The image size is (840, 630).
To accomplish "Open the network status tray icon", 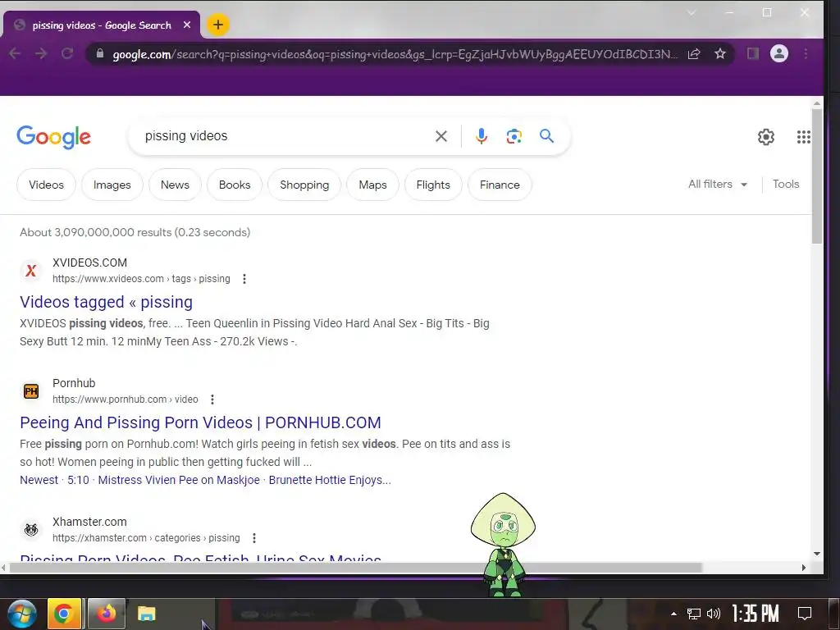I will click(694, 614).
